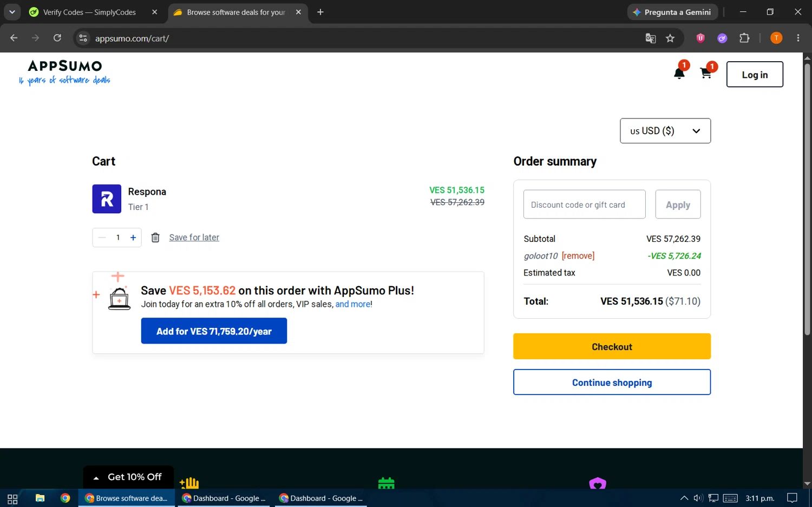Remove Respona with the trash icon
The width and height of the screenshot is (812, 507).
(155, 238)
